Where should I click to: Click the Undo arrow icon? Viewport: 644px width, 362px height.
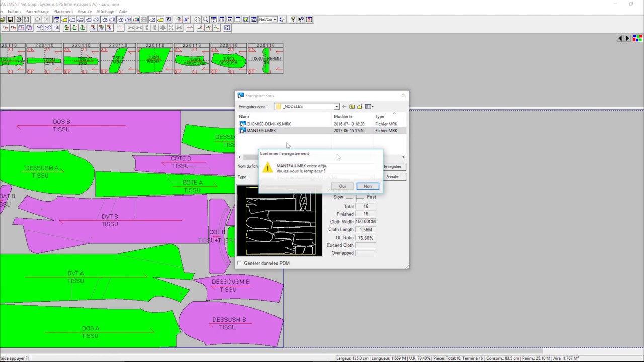pos(37,19)
